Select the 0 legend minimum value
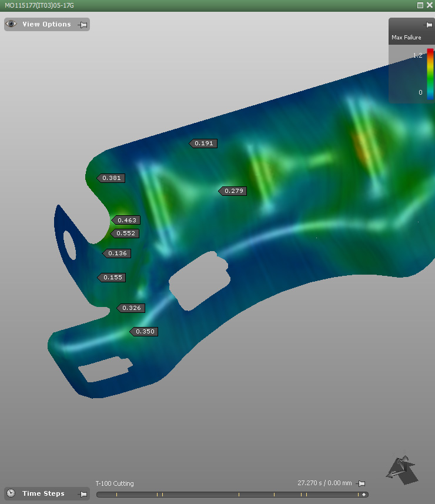 pos(420,92)
